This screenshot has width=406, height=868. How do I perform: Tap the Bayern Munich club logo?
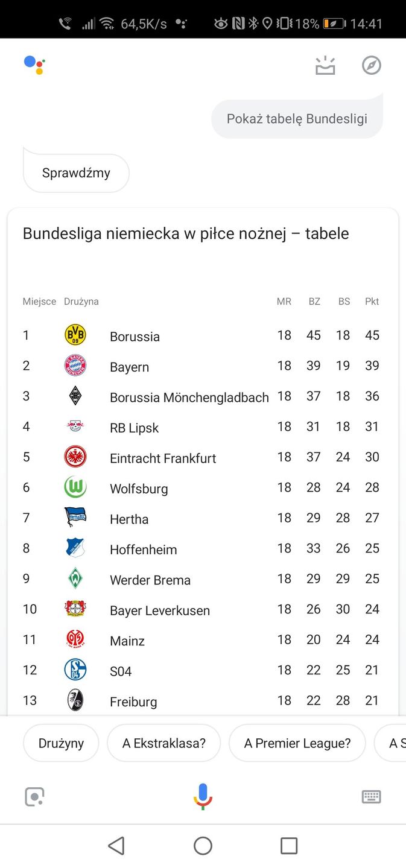pyautogui.click(x=75, y=366)
